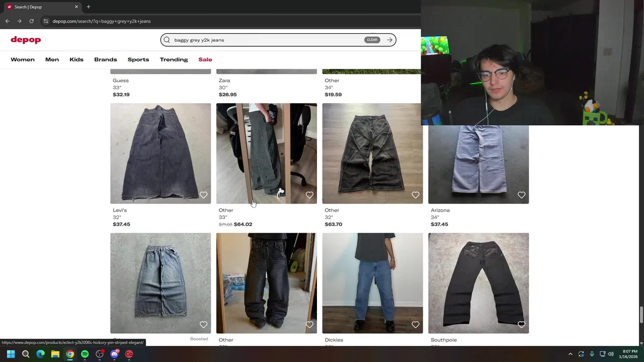Favorite the Arizona $37.45 jeans
The height and width of the screenshot is (362, 644).
521,195
